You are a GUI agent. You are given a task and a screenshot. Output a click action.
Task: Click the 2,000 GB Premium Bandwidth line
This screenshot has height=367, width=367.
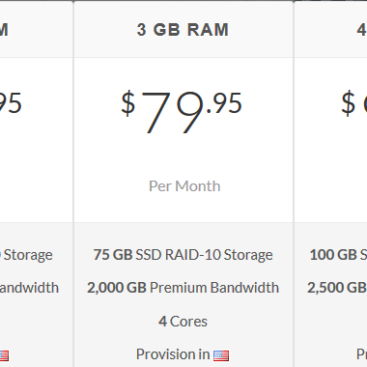click(x=183, y=288)
